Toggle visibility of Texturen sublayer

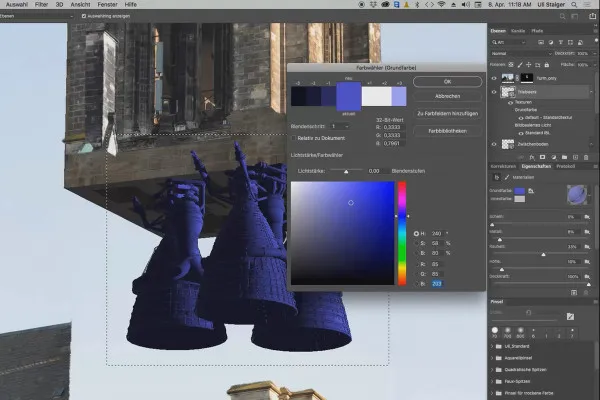tap(510, 103)
